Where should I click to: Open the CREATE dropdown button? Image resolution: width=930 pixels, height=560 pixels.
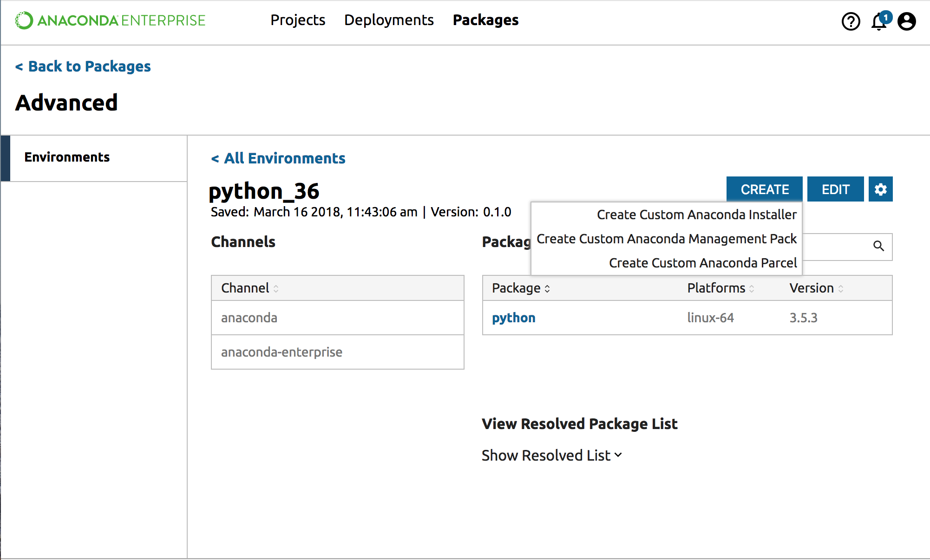764,189
